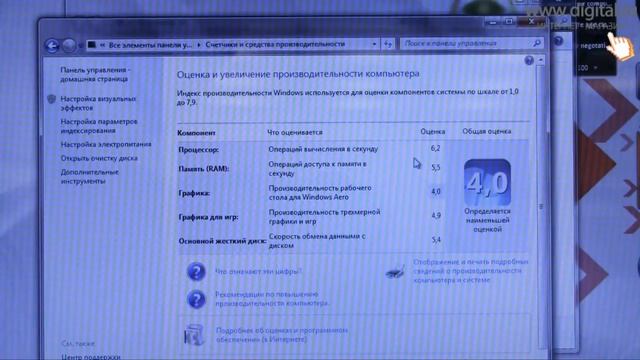Screen dimensions: 640x360
Task: Click the RAM score value 5,5
Action: pyautogui.click(x=436, y=168)
